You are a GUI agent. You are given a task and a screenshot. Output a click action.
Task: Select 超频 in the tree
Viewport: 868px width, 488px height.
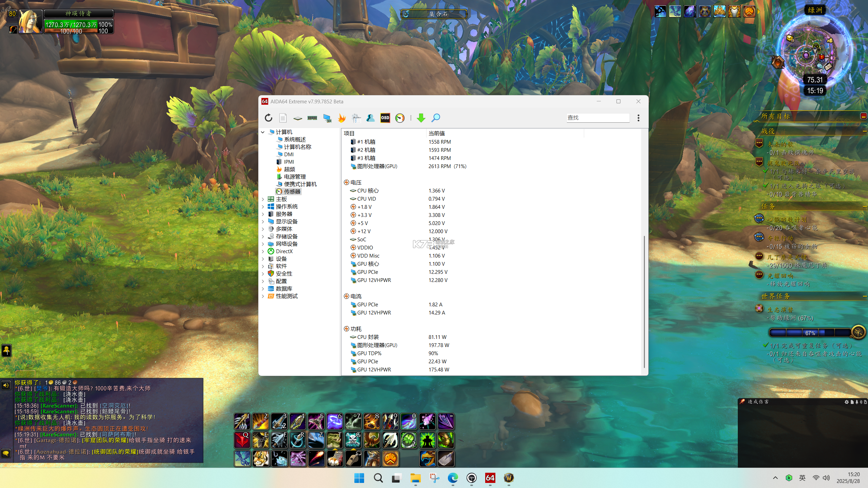289,169
